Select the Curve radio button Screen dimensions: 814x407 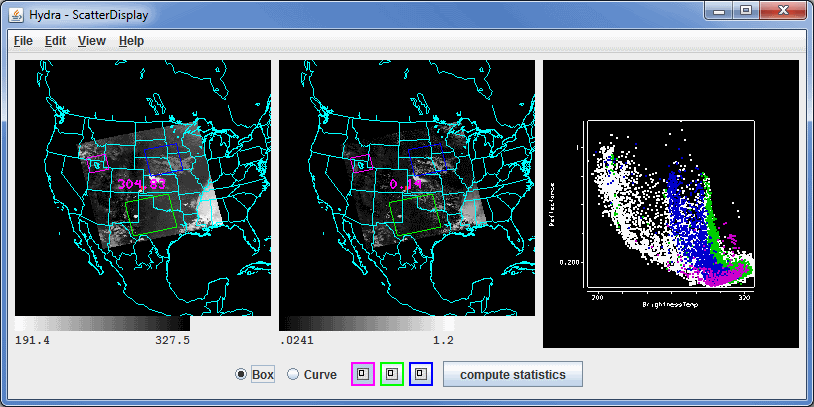tap(293, 375)
